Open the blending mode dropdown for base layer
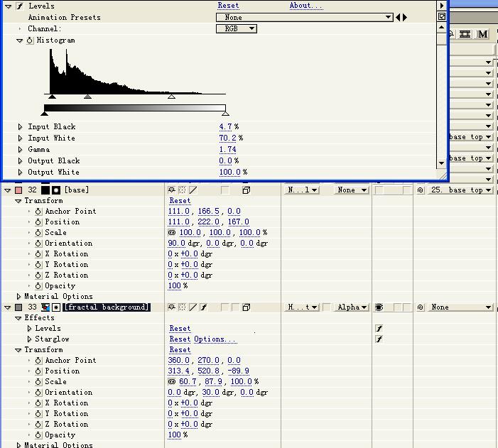This screenshot has height=448, width=498. point(301,190)
